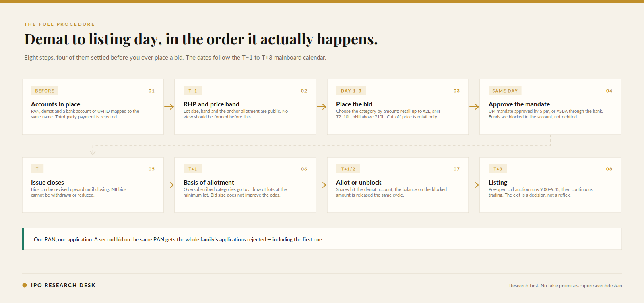Click the arrow after Basis of allotment card
The width and height of the screenshot is (644, 303).
(322, 185)
